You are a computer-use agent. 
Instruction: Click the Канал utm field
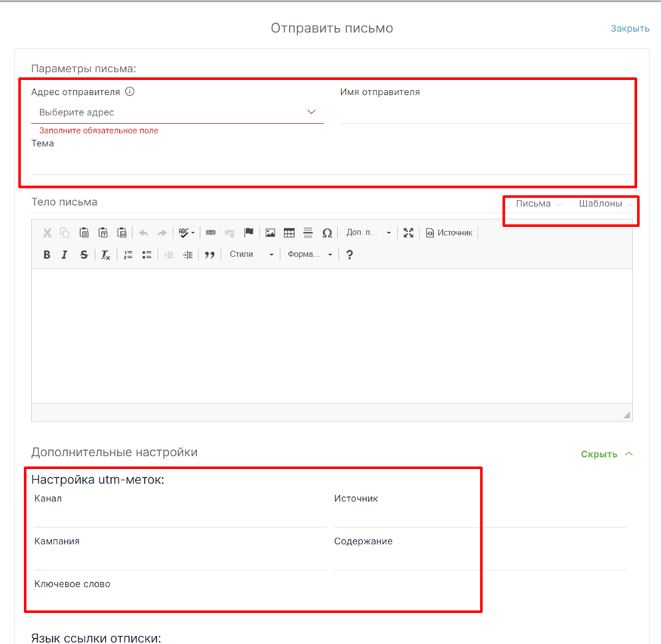click(180, 517)
